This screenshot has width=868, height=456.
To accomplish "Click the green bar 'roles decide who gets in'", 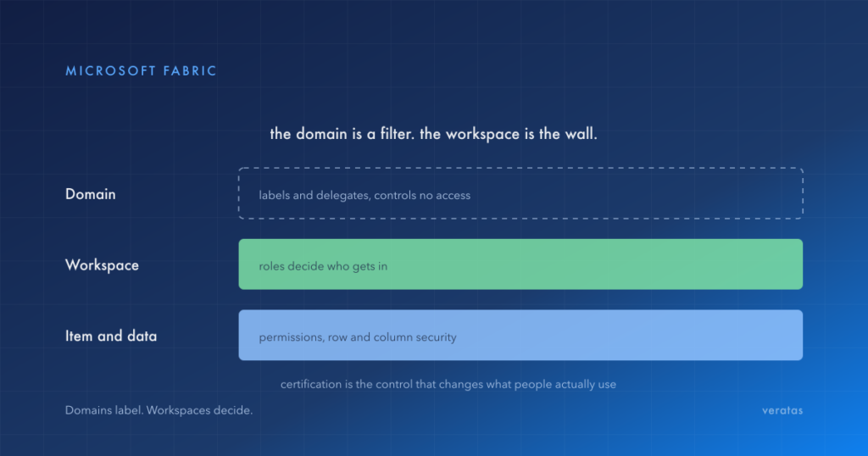I will [520, 264].
